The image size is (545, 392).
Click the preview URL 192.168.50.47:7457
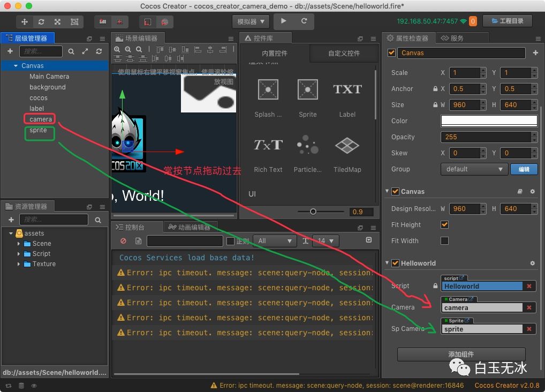point(427,21)
